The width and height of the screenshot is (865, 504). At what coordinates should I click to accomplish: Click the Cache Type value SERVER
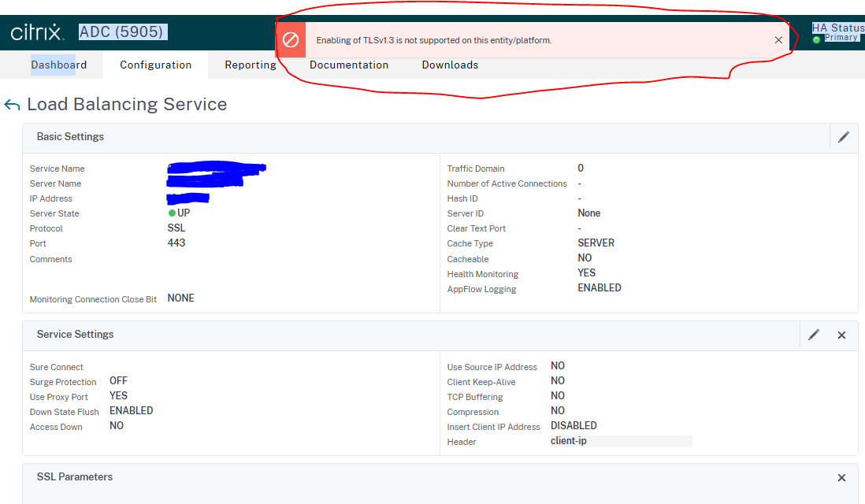pyautogui.click(x=596, y=243)
